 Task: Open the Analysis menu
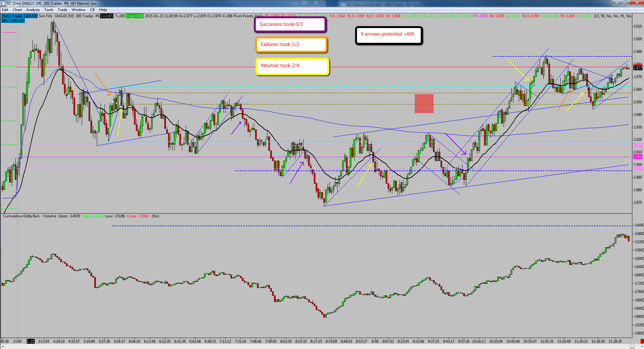33,10
